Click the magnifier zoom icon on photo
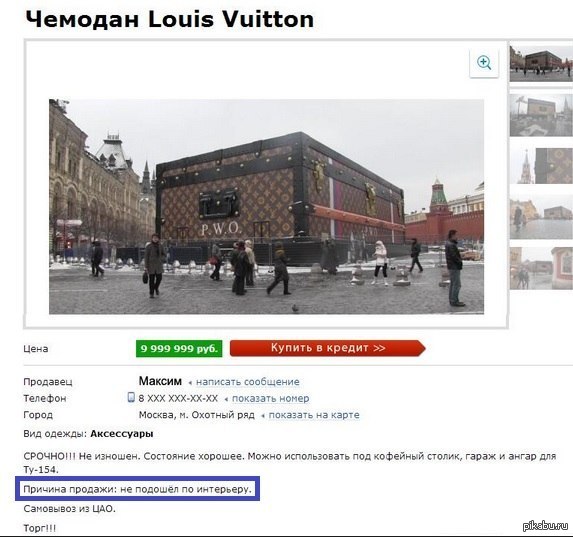The width and height of the screenshot is (573, 537). click(x=484, y=64)
